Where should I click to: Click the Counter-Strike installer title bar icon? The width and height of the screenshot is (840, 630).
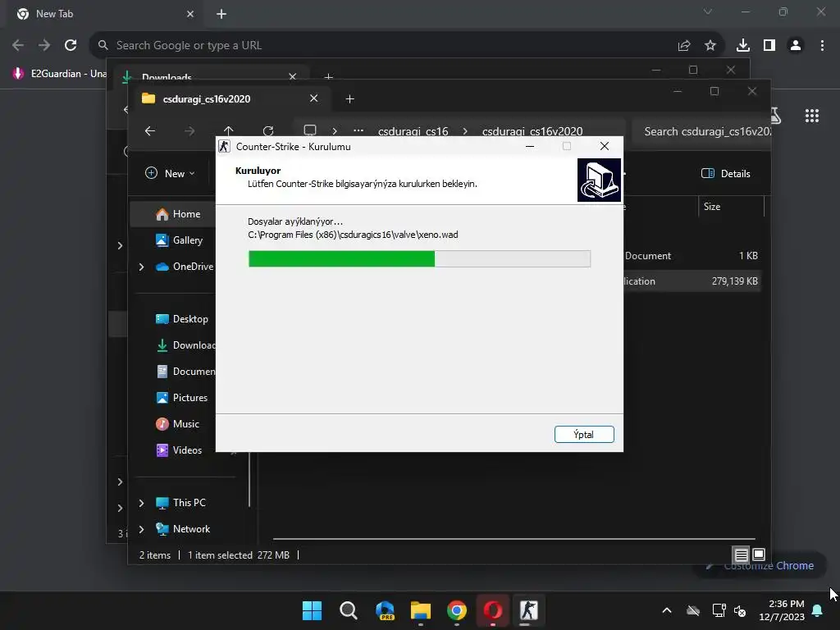225,146
